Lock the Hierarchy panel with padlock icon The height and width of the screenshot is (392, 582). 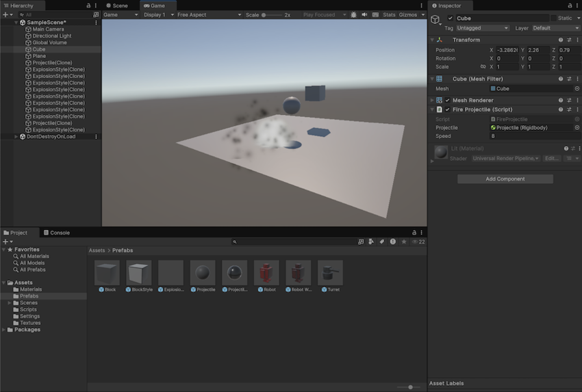click(x=88, y=5)
